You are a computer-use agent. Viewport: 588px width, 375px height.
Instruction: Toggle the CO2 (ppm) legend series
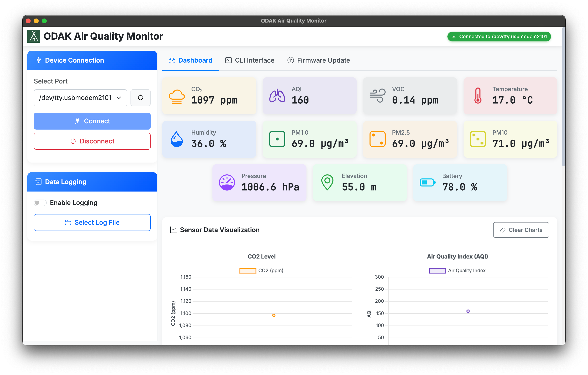click(x=261, y=270)
